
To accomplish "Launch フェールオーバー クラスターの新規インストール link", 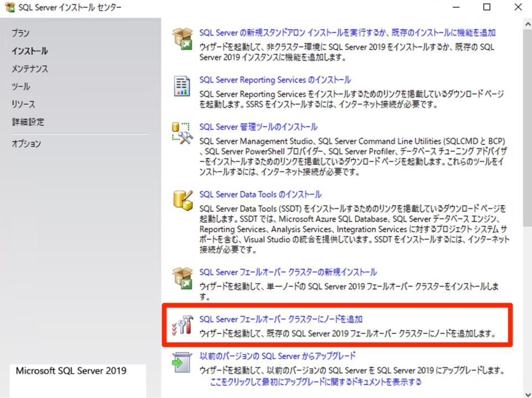I will [288, 272].
